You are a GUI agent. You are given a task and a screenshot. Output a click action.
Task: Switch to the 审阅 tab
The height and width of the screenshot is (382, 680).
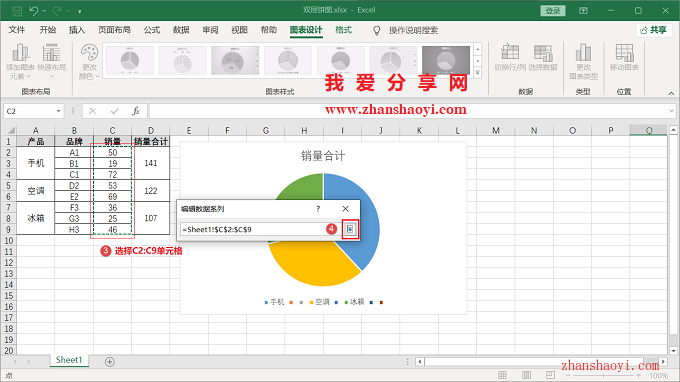point(210,30)
